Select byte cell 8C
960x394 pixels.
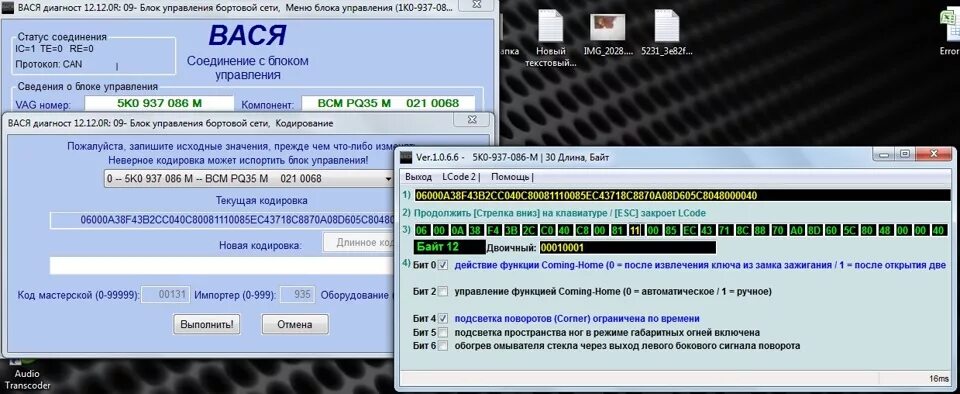point(743,230)
